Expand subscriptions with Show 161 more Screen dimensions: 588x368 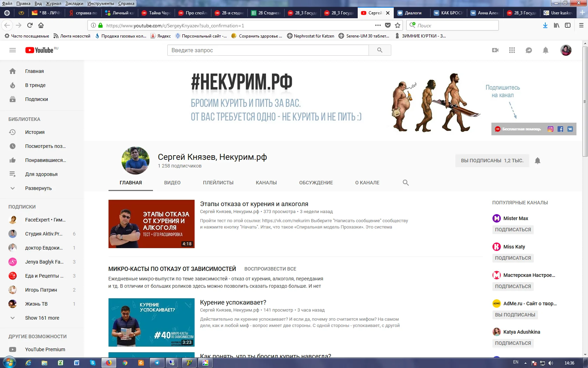pos(42,318)
